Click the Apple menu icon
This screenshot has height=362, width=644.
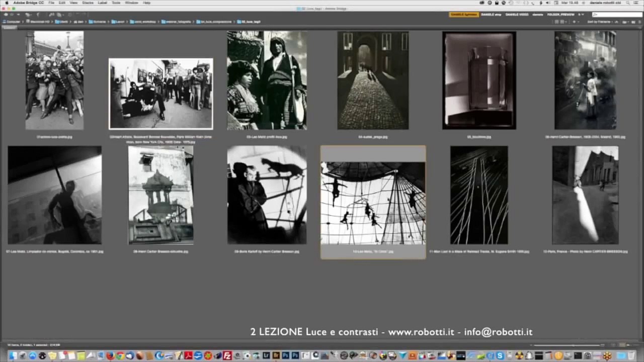click(6, 3)
